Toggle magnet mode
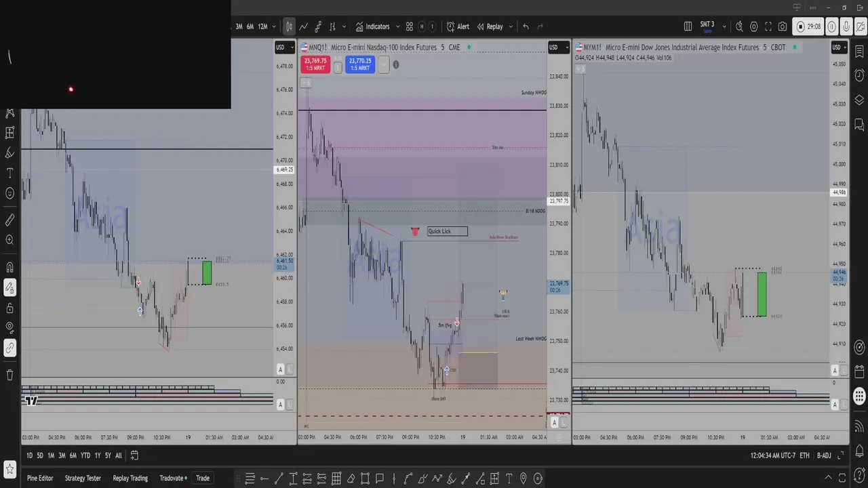 coord(9,267)
